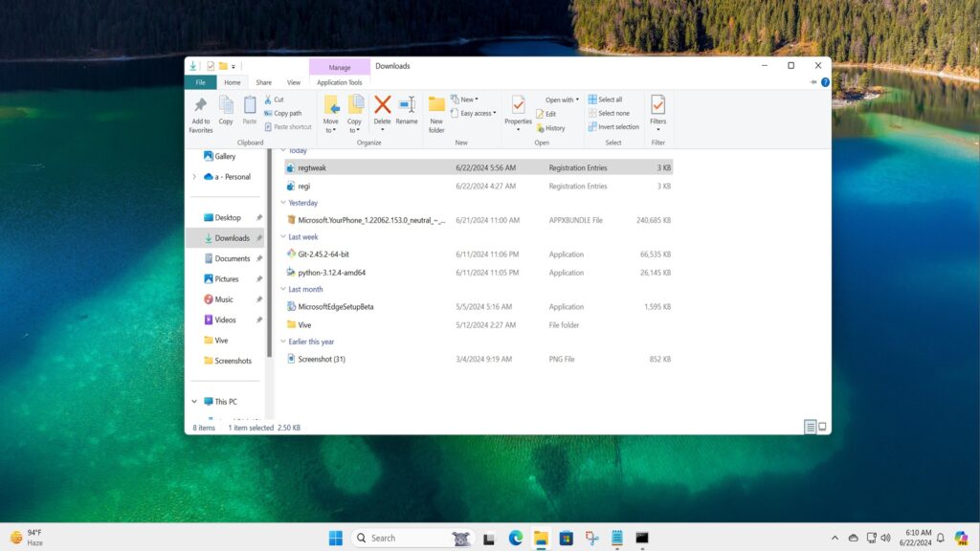Open Properties using the ribbon icon
The width and height of the screenshot is (980, 551).
[520, 107]
